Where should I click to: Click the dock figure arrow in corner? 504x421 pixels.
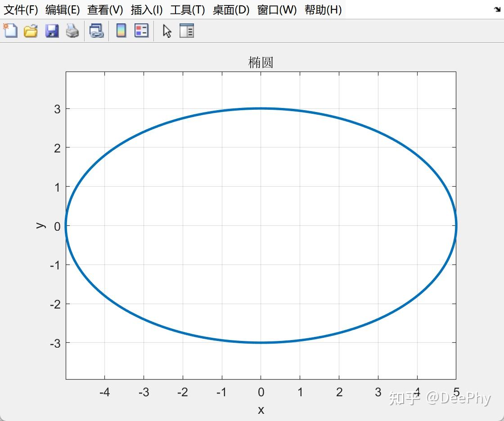[497, 9]
